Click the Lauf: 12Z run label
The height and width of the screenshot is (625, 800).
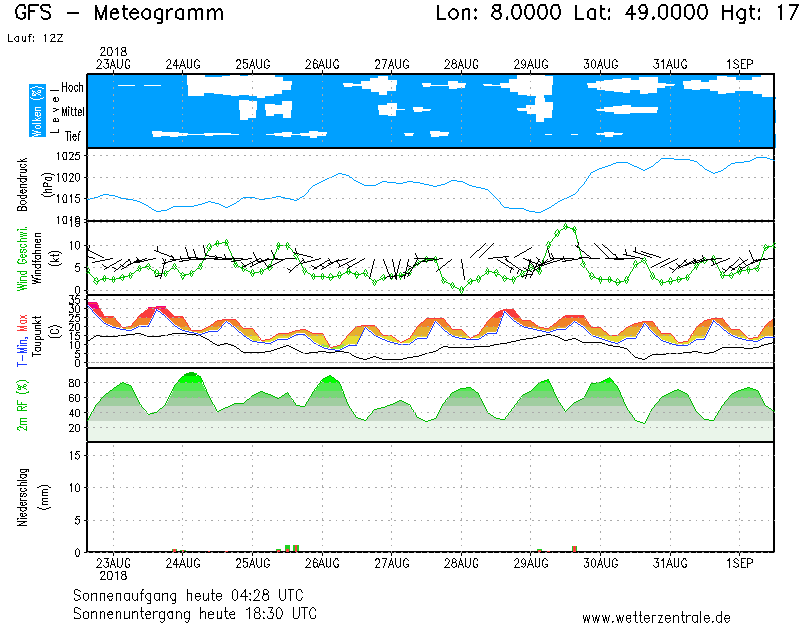(33, 38)
